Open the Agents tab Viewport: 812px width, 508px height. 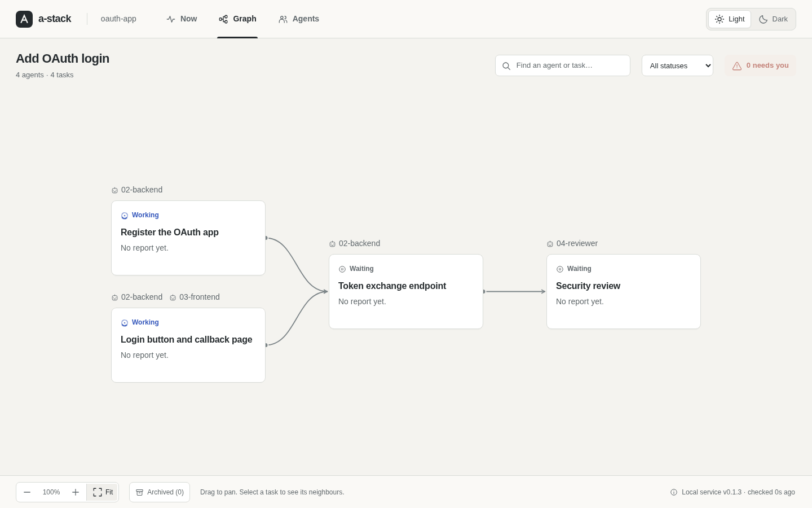coord(299,19)
